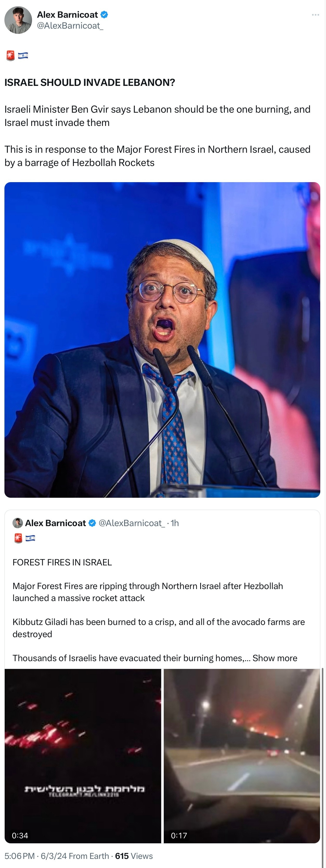Click the Israel flag emoji in main tweet
The width and height of the screenshot is (326, 868).
point(23,56)
